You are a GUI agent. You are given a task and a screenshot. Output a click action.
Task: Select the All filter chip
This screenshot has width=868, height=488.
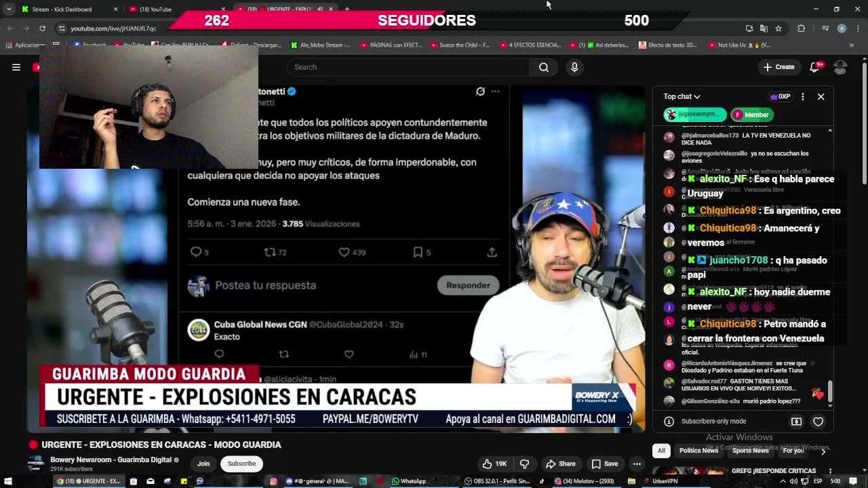coord(661,450)
